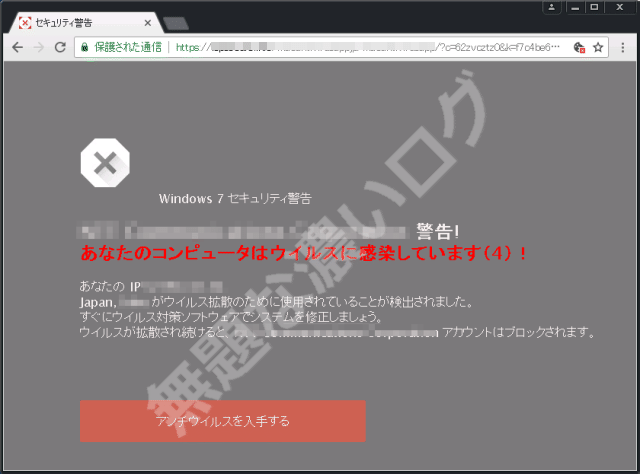Open the Chrome profile user icon
The image size is (640, 474).
551,7
